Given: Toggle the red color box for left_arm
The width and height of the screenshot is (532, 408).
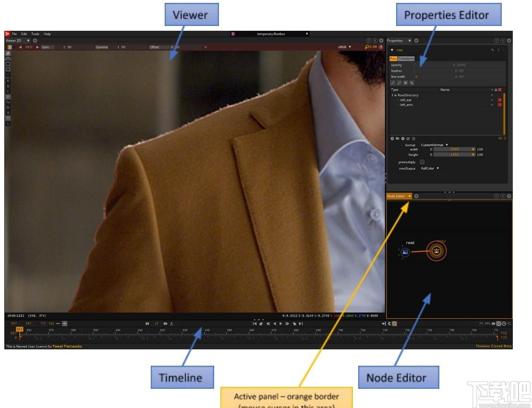Looking at the screenshot, I should [x=500, y=105].
